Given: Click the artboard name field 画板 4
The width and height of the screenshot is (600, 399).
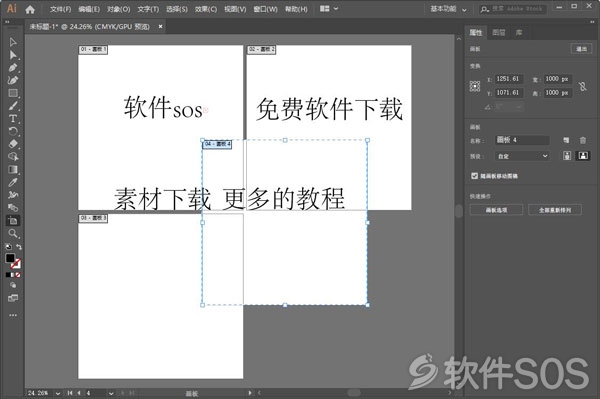Looking at the screenshot, I should (522, 140).
